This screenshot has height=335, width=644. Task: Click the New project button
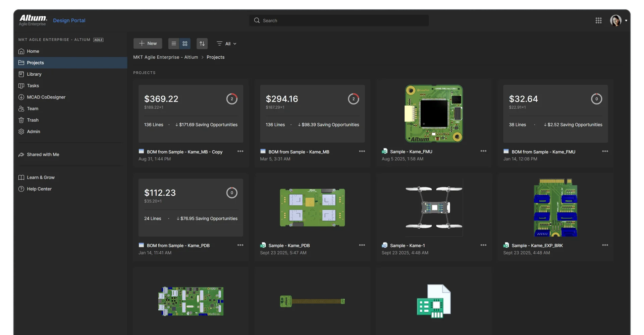coord(148,44)
